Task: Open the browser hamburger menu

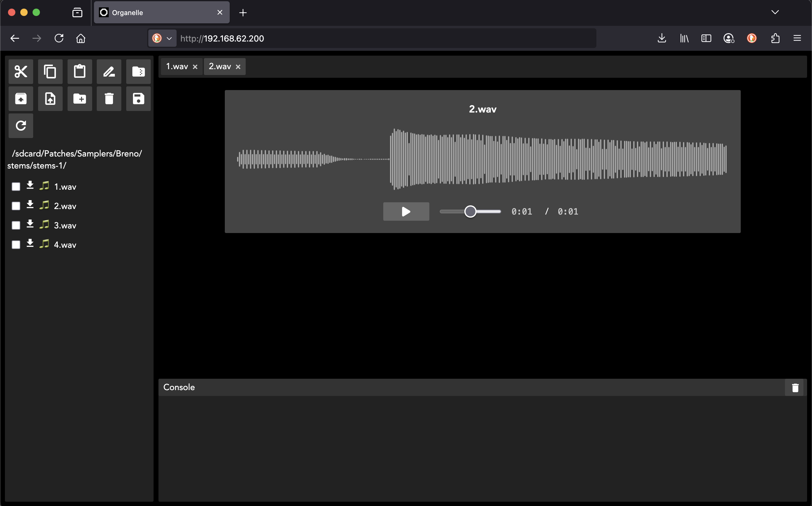Action: (x=797, y=38)
